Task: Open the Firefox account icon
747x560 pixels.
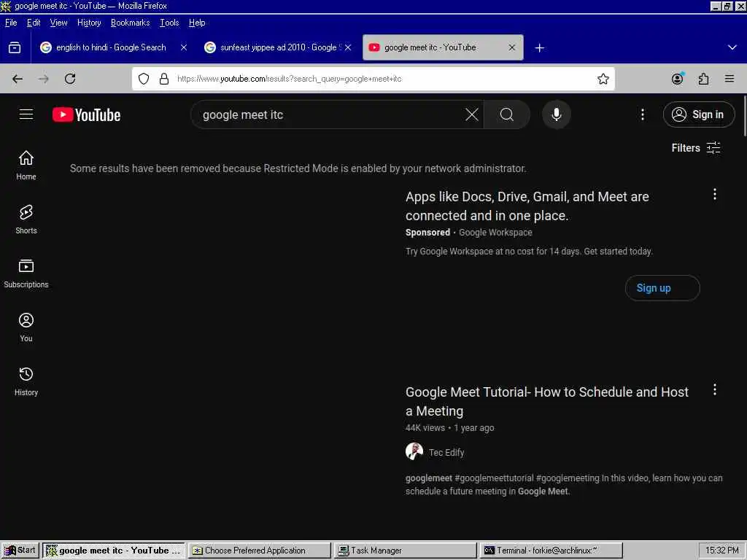Action: click(678, 79)
